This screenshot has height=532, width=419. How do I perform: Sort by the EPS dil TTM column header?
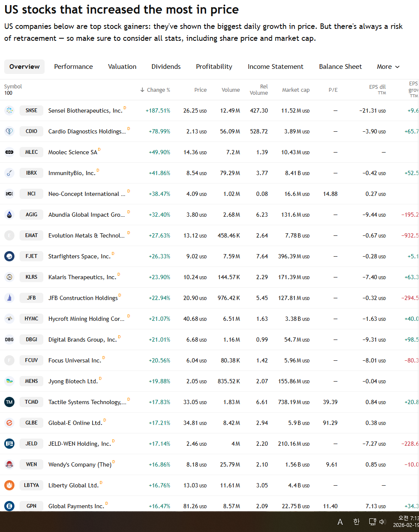[377, 90]
